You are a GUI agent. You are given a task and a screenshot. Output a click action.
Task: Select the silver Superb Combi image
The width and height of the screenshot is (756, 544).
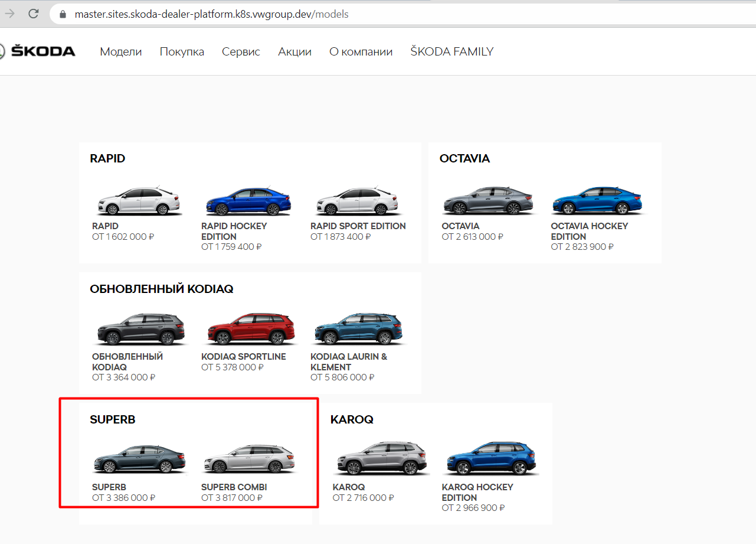pos(249,460)
